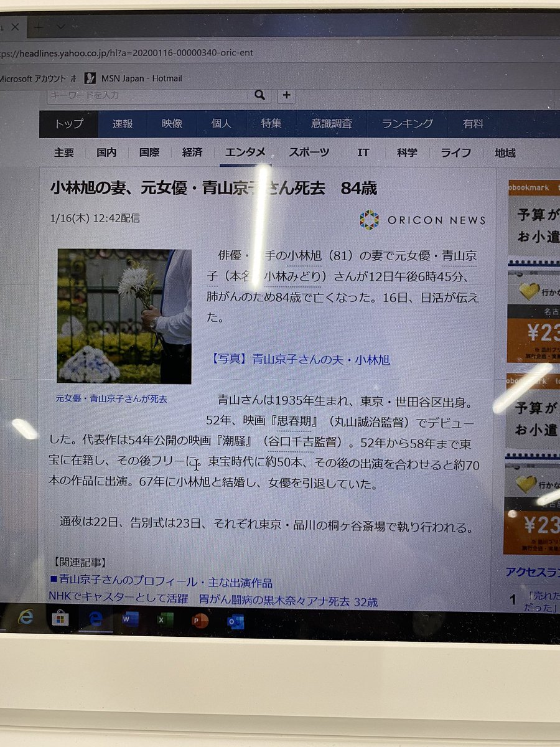Click the search magnifier icon
The image size is (560, 747).
[x=259, y=95]
